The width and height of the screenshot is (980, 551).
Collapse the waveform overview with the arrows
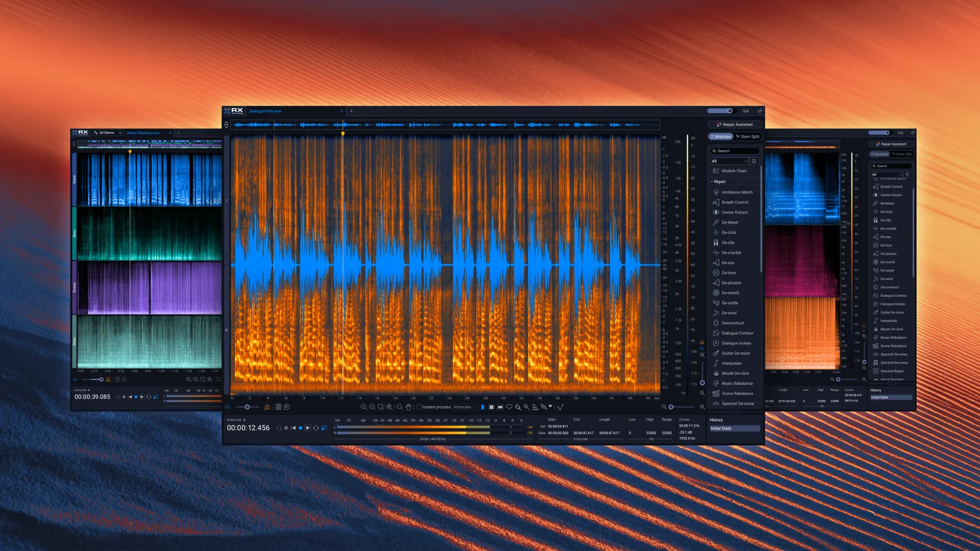point(227,124)
